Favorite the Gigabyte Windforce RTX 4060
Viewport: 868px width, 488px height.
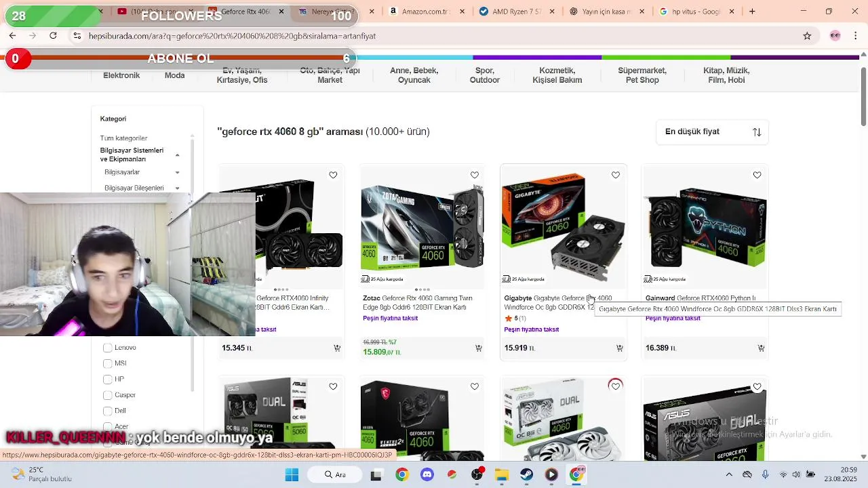[x=616, y=175]
